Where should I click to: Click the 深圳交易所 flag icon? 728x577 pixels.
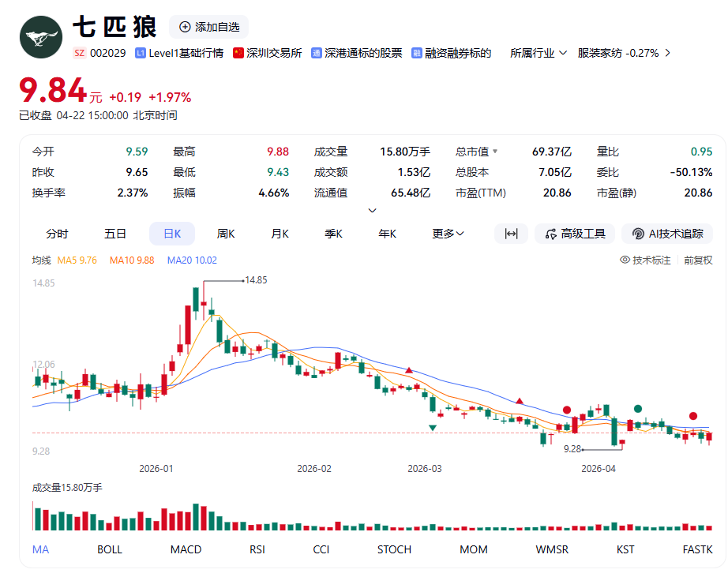[238, 53]
